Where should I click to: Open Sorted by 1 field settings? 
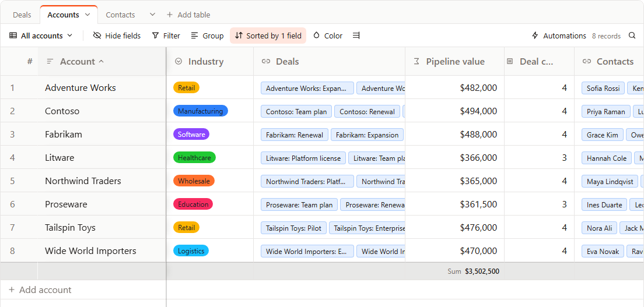pos(268,36)
